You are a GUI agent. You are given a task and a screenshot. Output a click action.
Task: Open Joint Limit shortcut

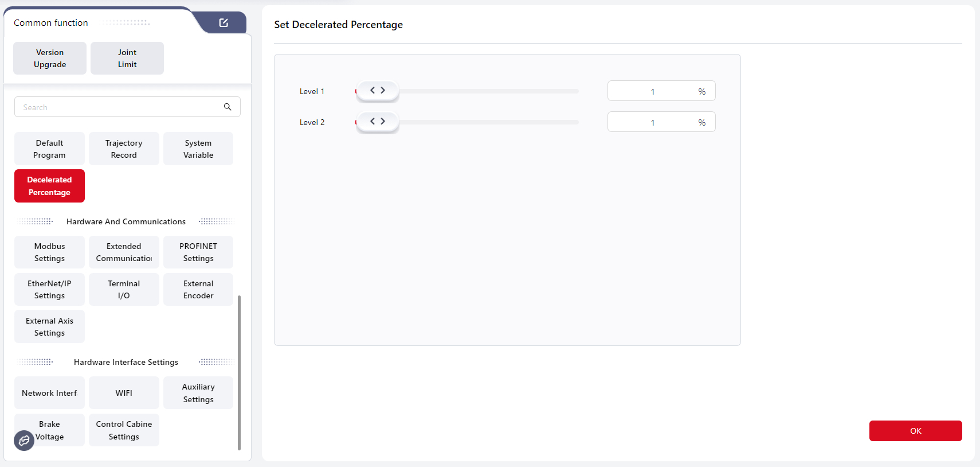127,59
